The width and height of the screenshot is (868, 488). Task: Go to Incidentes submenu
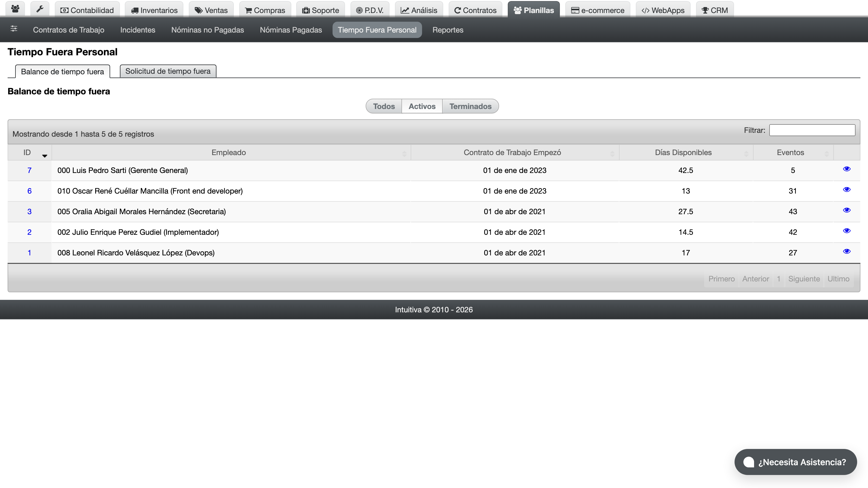pos(138,30)
